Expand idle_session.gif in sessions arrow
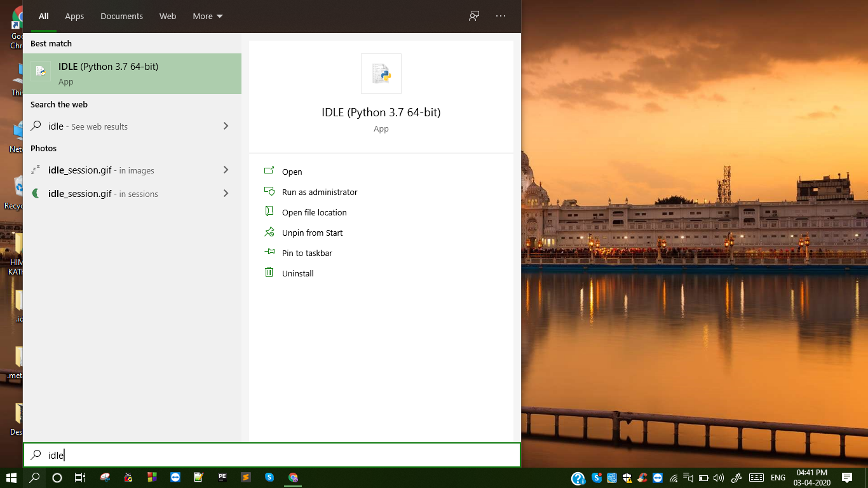This screenshot has width=868, height=488. pos(226,193)
